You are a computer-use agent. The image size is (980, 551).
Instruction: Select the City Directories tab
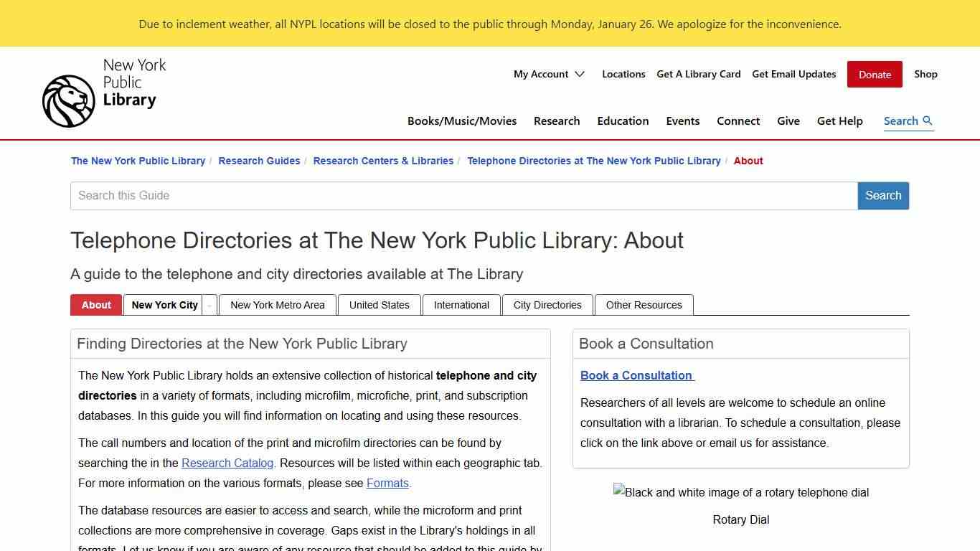(x=547, y=305)
